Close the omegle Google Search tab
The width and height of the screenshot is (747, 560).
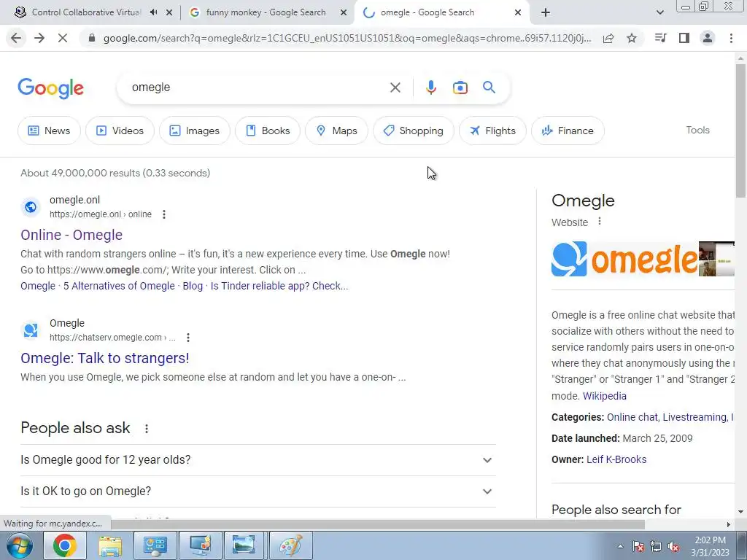point(518,12)
